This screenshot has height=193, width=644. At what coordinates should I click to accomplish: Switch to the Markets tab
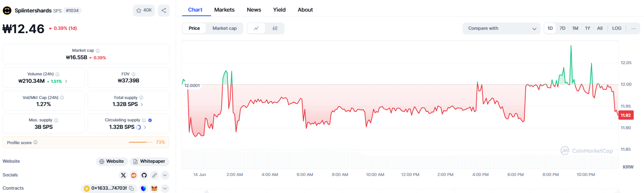224,10
